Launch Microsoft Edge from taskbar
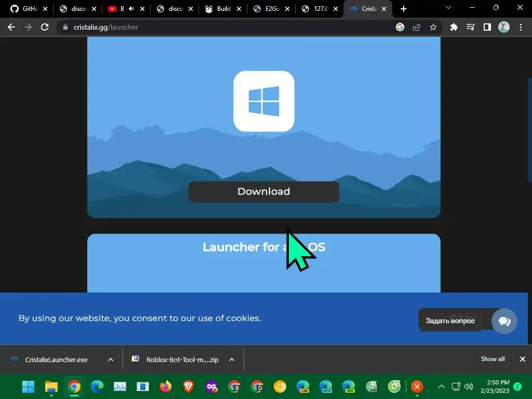532x399 pixels. (x=97, y=387)
